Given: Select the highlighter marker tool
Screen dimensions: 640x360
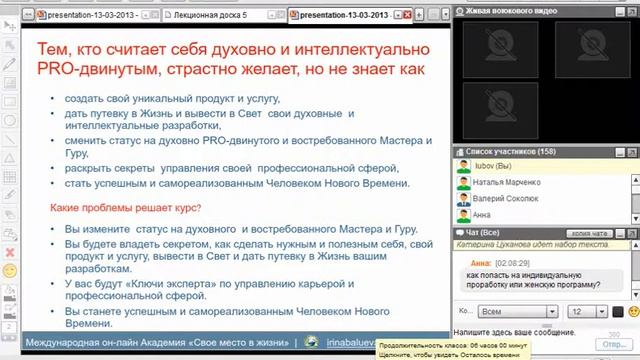Looking at the screenshot, I should click(9, 195).
